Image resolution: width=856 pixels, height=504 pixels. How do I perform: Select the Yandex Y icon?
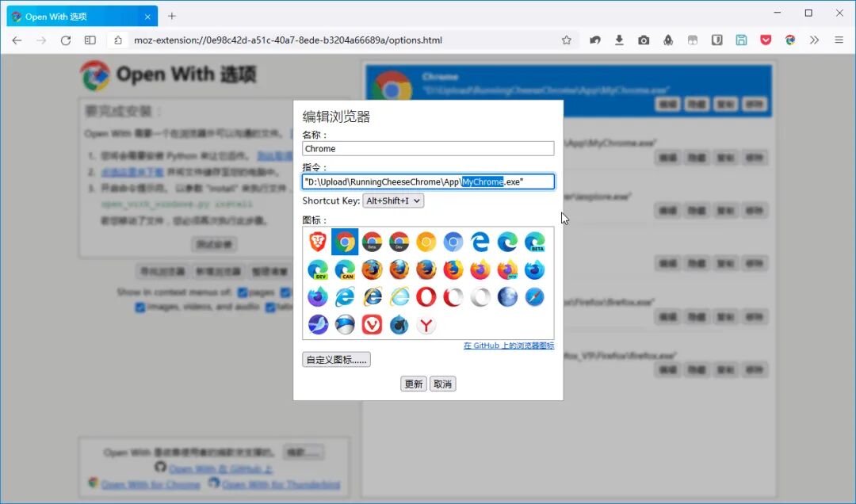click(426, 325)
